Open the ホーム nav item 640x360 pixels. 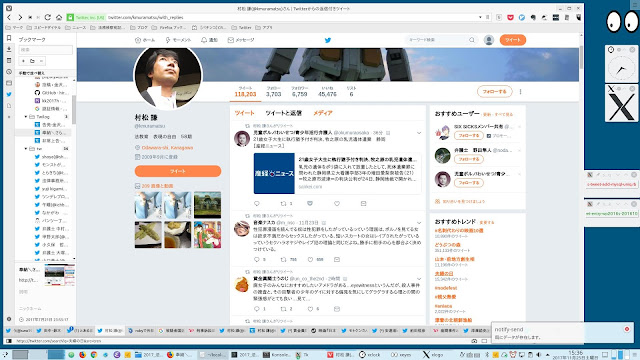tap(145, 40)
